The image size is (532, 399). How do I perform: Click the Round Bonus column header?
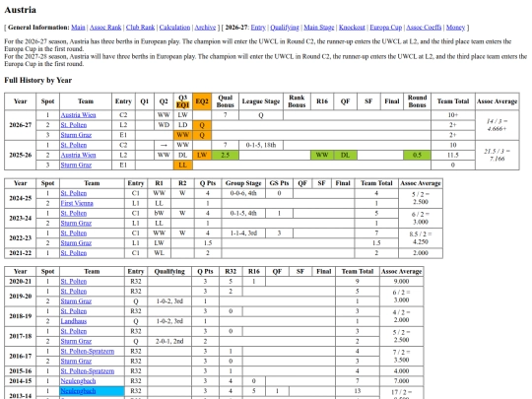(x=417, y=101)
